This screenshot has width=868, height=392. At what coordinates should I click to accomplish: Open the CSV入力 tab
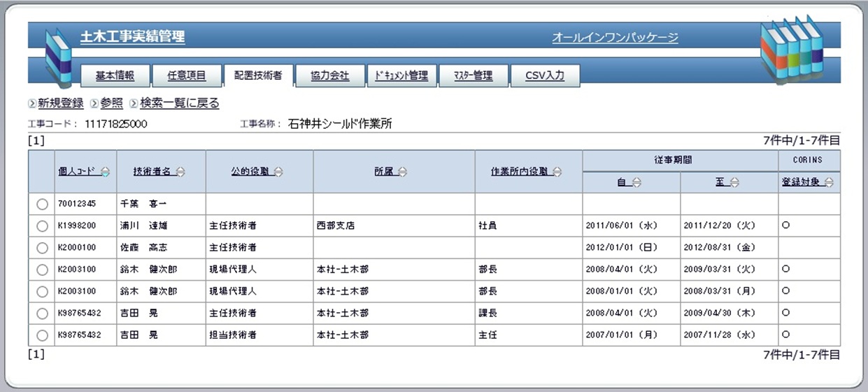[545, 76]
